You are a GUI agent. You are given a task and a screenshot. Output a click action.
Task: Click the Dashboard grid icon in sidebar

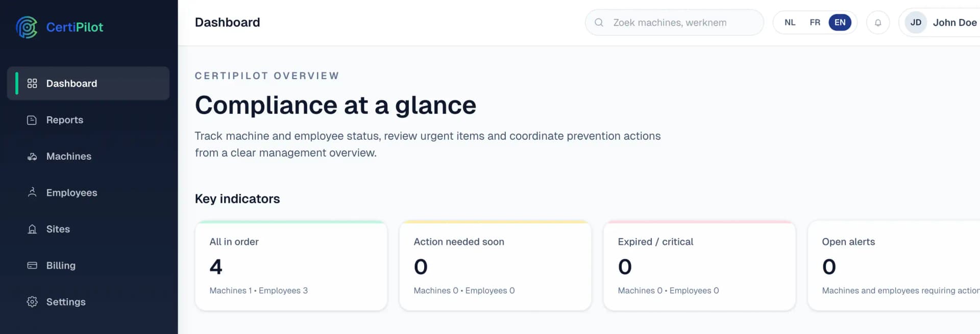pos(32,83)
